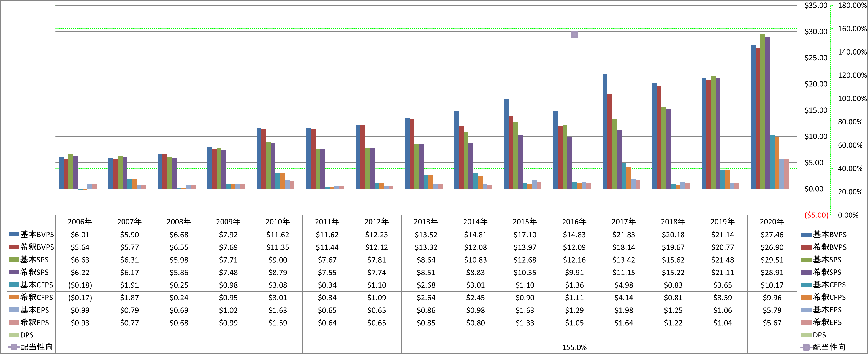Select the $1.91 基本CFPS cell for 2007
868x354 pixels.
point(129,285)
